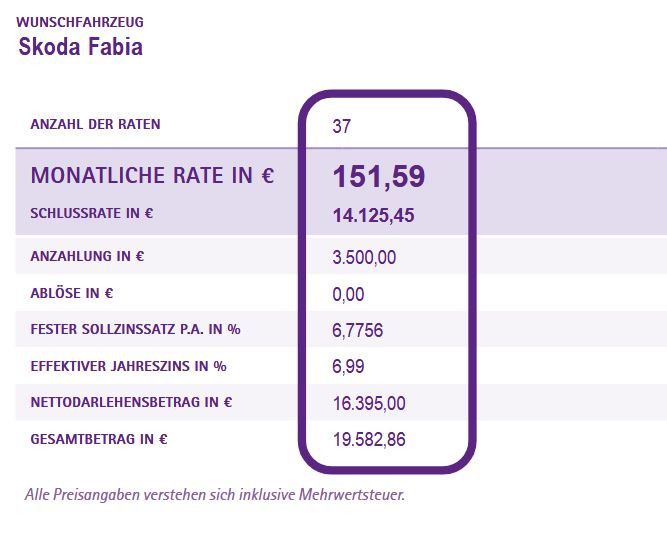Click the NETTODARLEHENSBETRAG IN € label

(131, 402)
